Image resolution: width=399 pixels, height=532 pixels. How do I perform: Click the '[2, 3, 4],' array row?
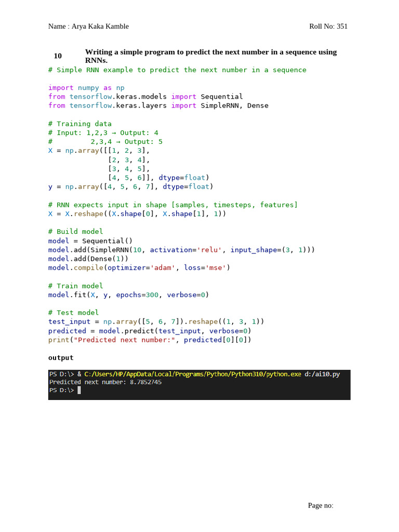click(129, 160)
